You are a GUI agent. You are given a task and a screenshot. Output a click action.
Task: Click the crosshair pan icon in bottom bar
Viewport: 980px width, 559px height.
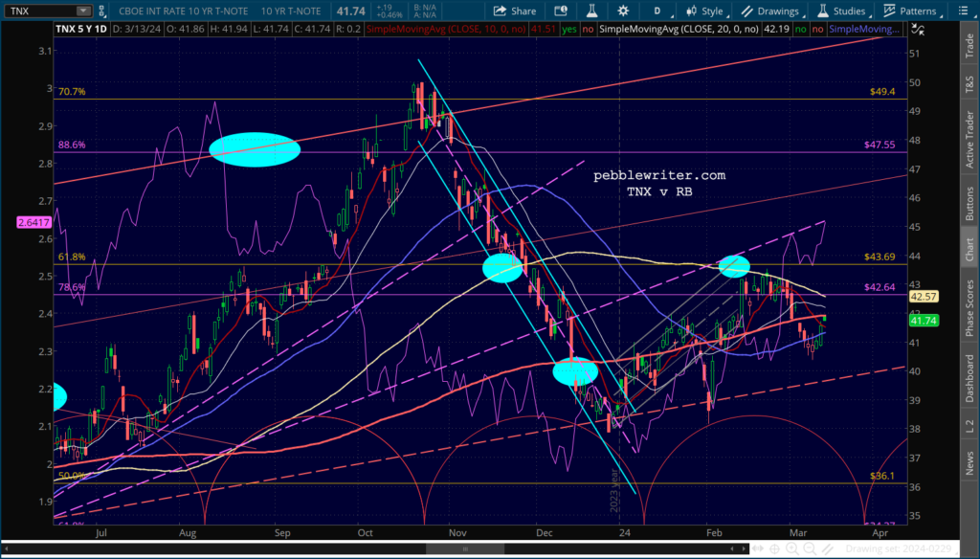(x=774, y=549)
